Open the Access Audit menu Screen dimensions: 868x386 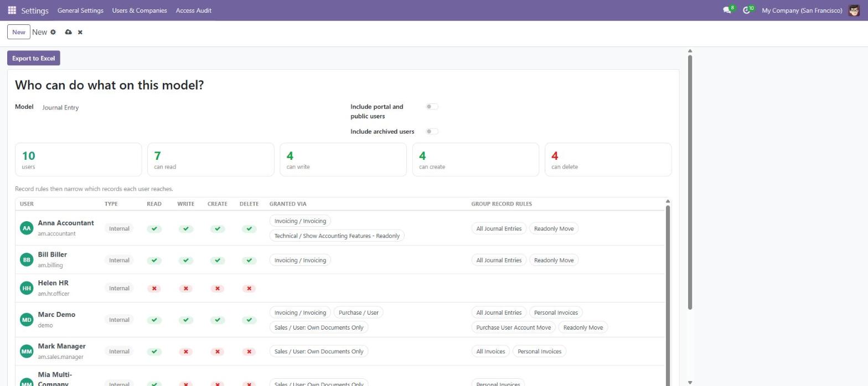point(194,11)
